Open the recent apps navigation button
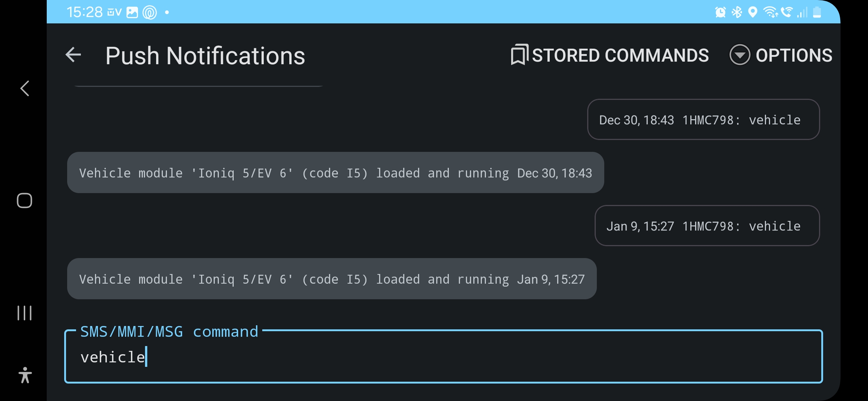The image size is (868, 401). pyautogui.click(x=24, y=313)
